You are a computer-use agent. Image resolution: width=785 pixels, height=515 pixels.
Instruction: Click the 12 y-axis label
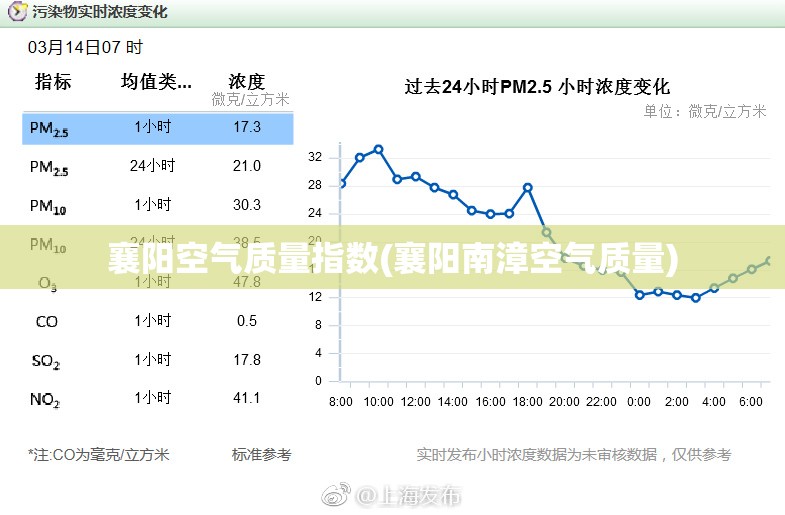pos(315,297)
